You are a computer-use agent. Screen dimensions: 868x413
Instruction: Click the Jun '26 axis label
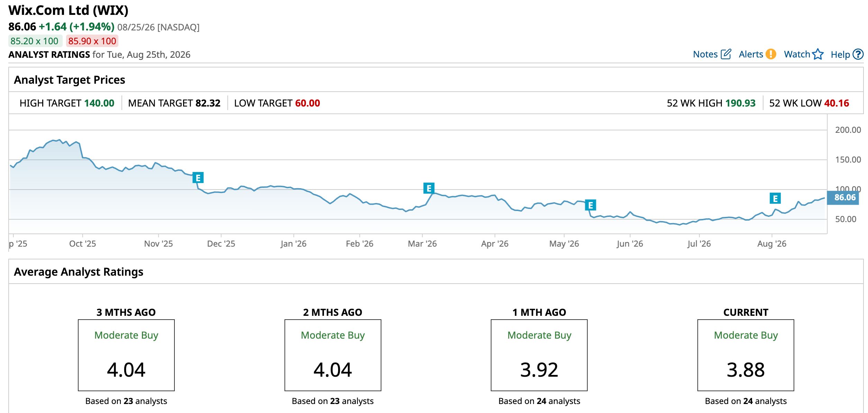point(630,244)
